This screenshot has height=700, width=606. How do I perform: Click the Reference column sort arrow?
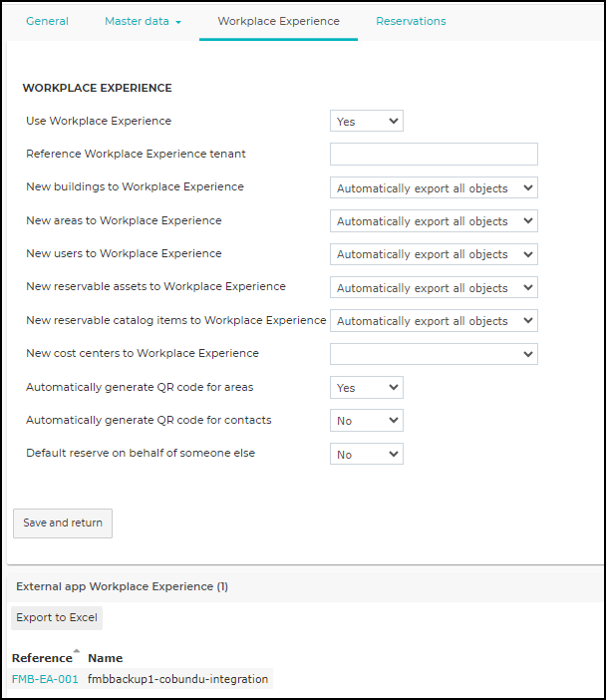click(x=77, y=650)
